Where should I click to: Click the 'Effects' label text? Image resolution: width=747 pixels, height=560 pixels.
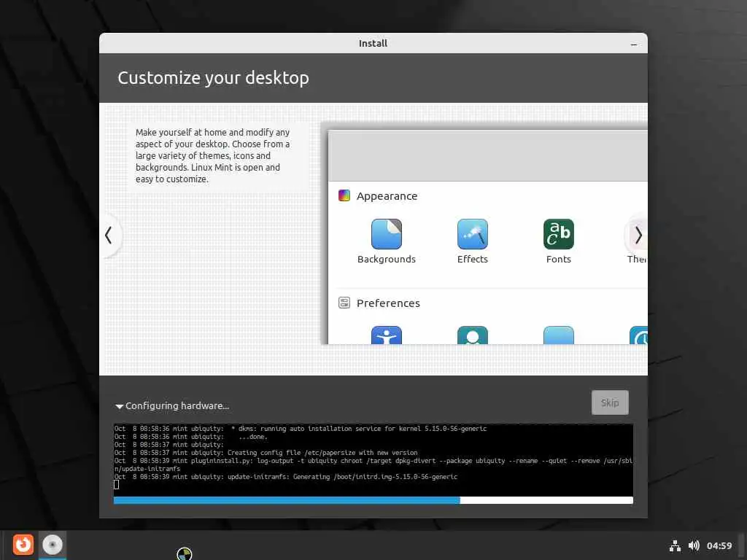[472, 259]
